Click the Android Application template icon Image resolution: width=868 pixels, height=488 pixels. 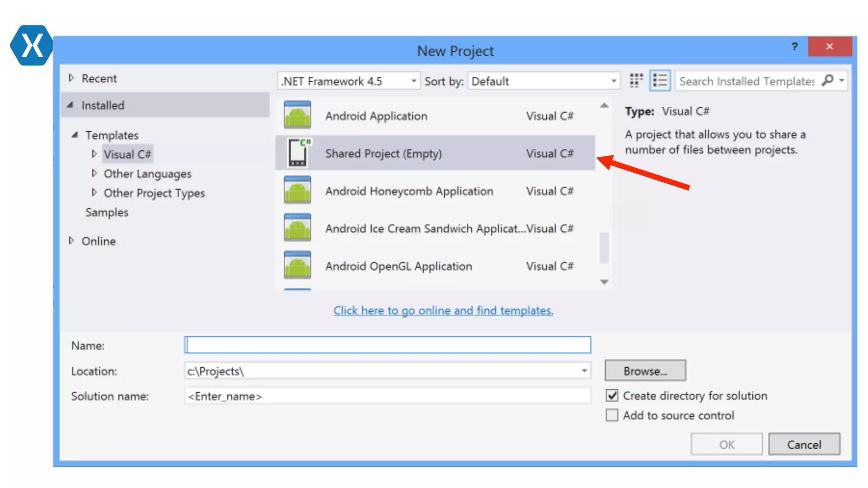[x=297, y=115]
